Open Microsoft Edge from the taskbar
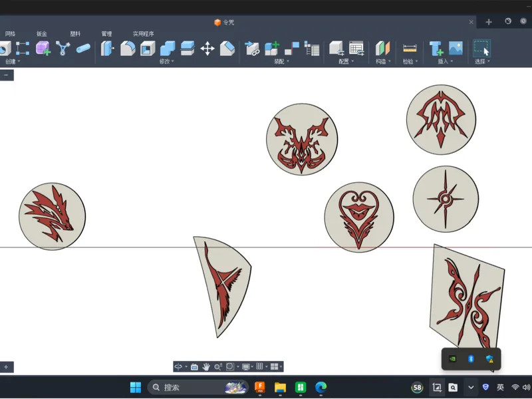Image resolution: width=532 pixels, height=399 pixels. tap(321, 387)
